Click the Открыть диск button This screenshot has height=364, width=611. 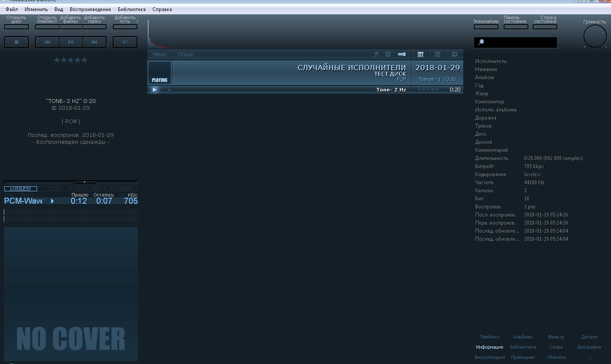coord(17,27)
